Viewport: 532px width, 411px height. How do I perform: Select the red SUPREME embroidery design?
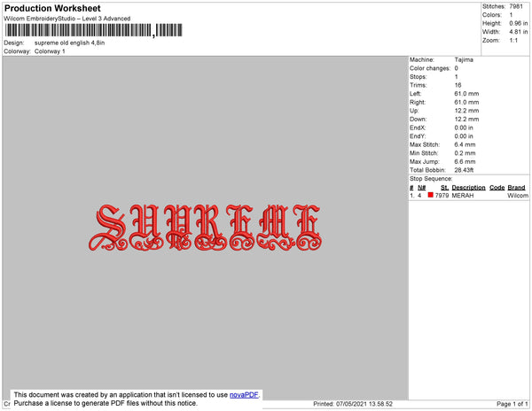[205, 228]
